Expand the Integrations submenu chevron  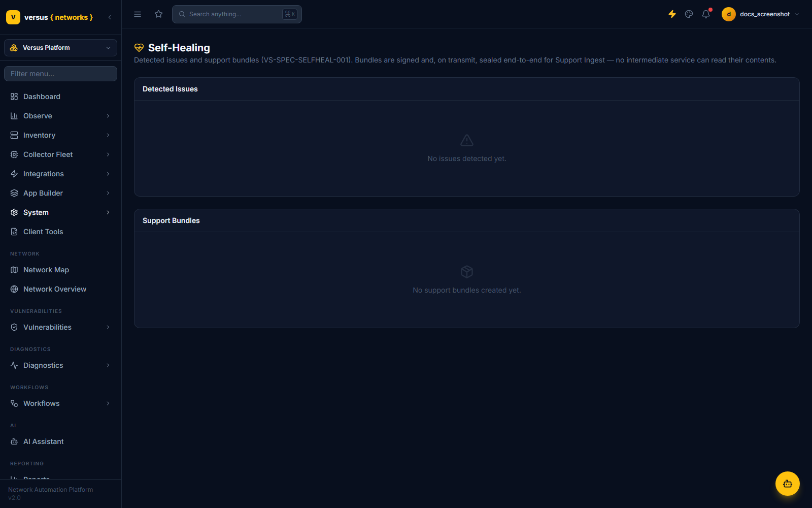108,174
